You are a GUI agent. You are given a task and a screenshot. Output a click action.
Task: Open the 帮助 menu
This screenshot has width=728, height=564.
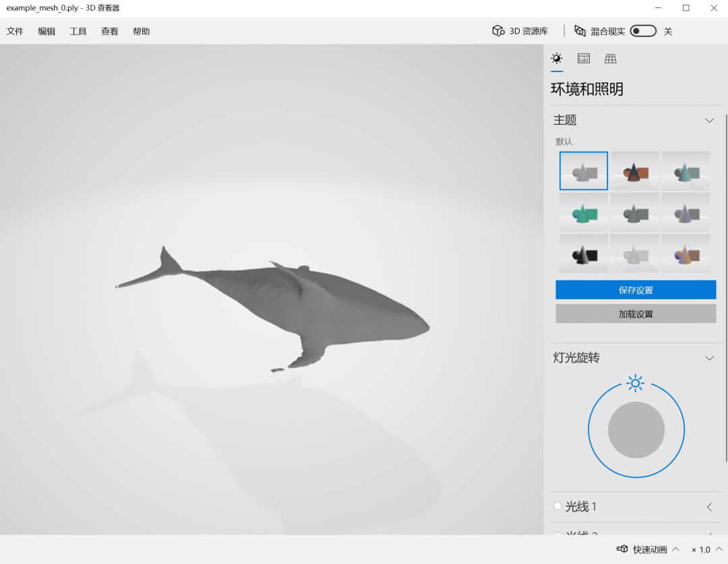coord(141,31)
